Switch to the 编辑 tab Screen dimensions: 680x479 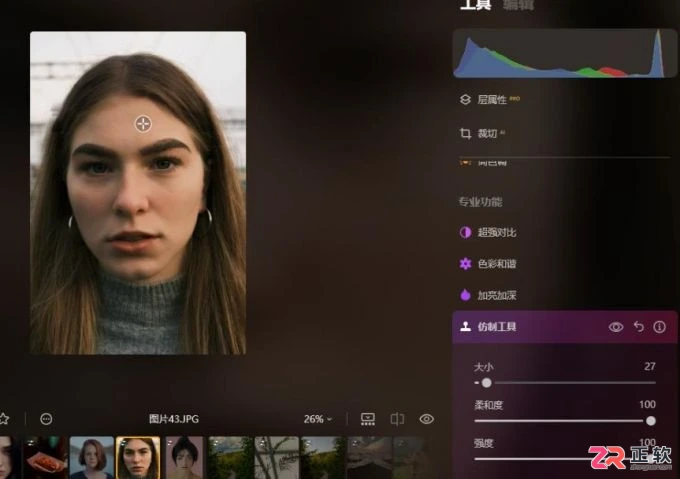(518, 4)
